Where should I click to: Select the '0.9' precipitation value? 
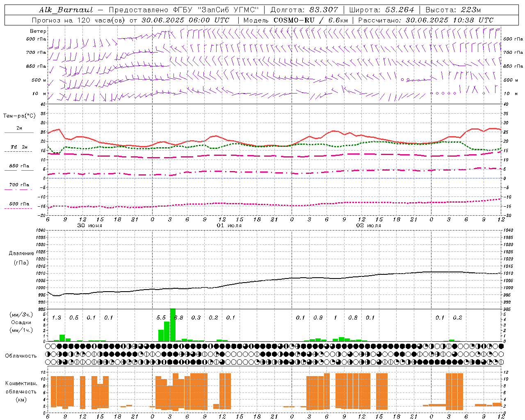[x=318, y=318]
